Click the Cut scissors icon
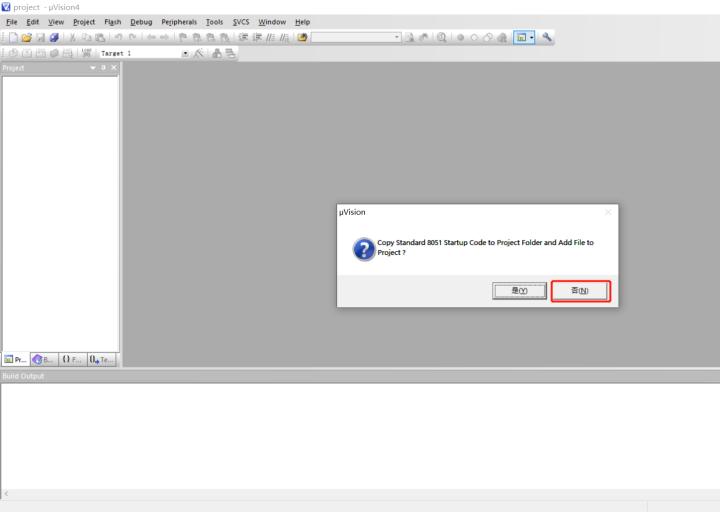 click(x=72, y=38)
